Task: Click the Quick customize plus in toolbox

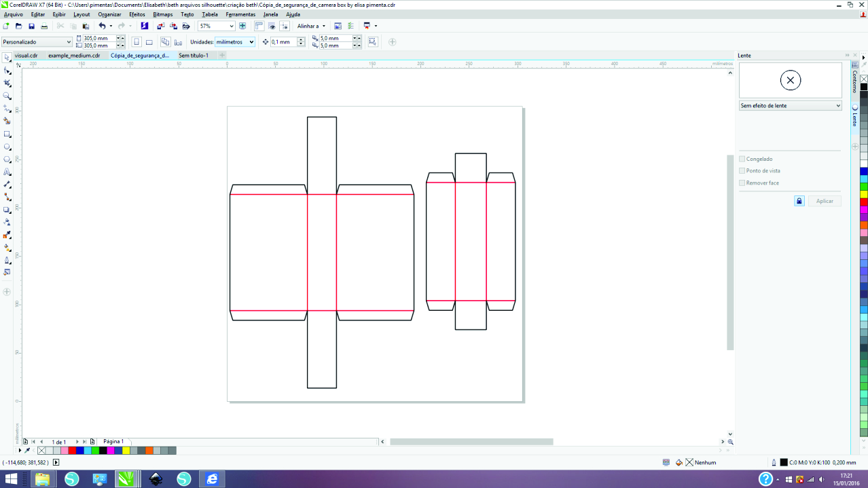Action: (x=7, y=292)
